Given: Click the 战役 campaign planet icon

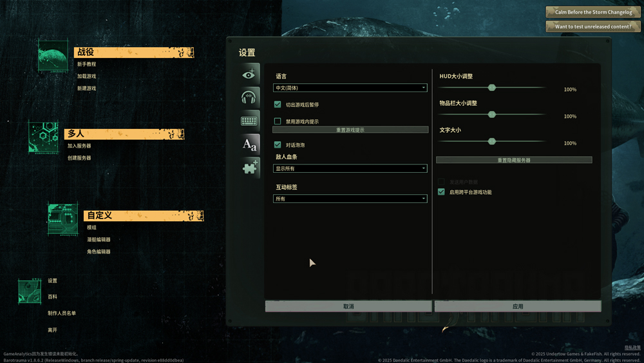Looking at the screenshot, I should pyautogui.click(x=53, y=56).
